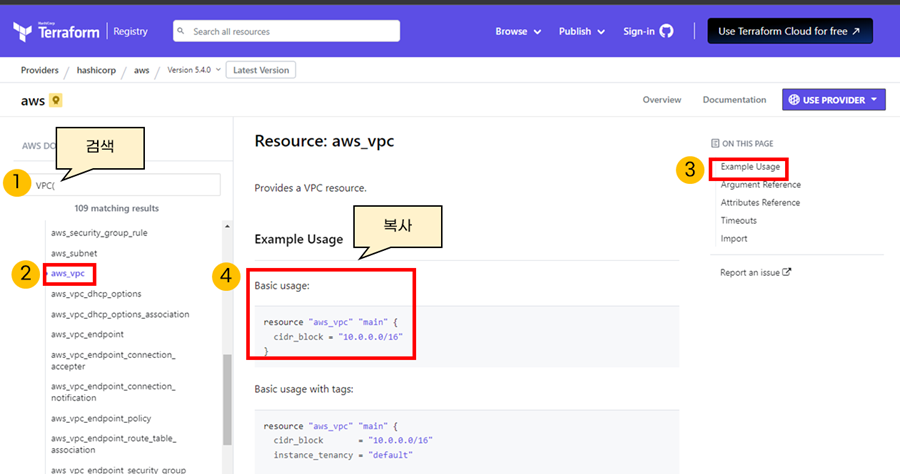This screenshot has height=474, width=900.
Task: Jump to Attributes Reference section
Action: [x=760, y=203]
